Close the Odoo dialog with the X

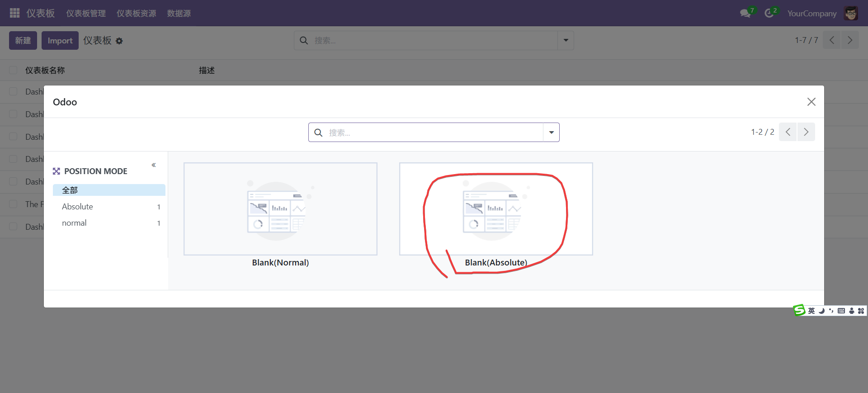pyautogui.click(x=811, y=102)
